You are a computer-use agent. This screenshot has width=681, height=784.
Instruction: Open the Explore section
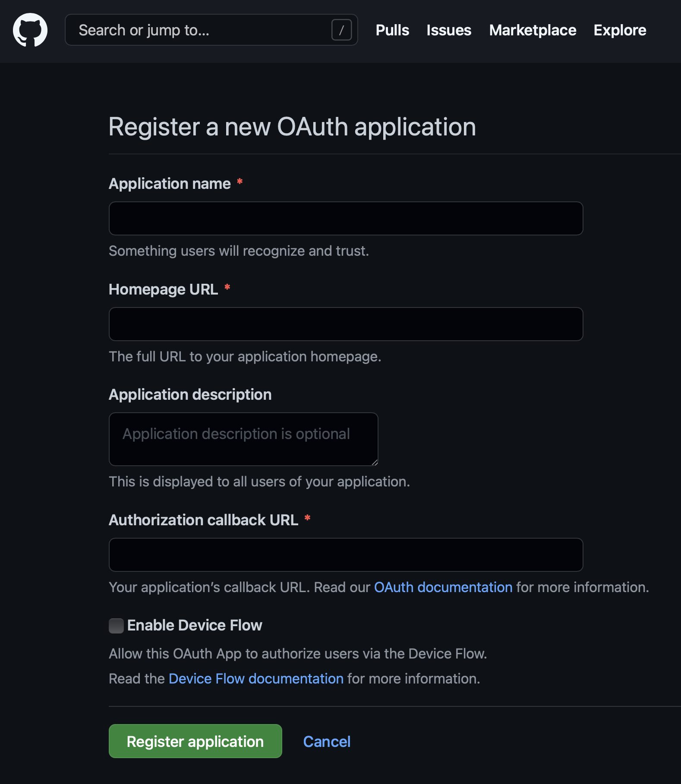pos(620,30)
